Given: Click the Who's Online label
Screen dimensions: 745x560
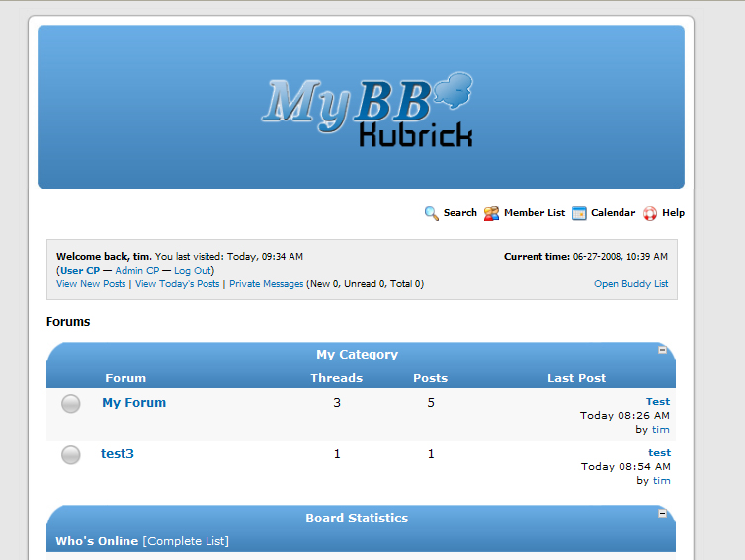Looking at the screenshot, I should [x=97, y=541].
